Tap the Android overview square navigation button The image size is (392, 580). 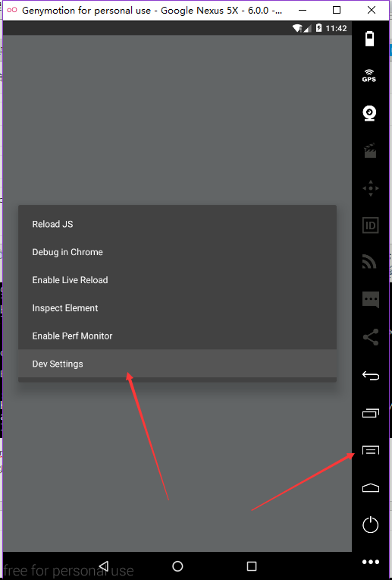click(252, 566)
